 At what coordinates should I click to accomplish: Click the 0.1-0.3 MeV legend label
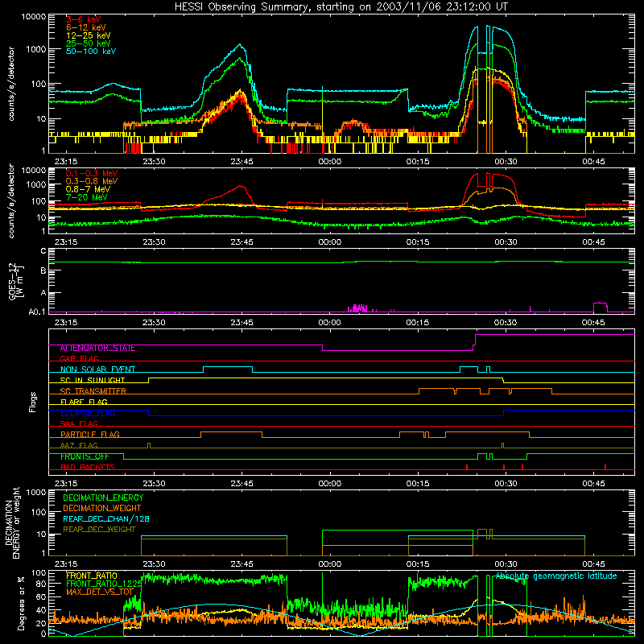pos(92,173)
